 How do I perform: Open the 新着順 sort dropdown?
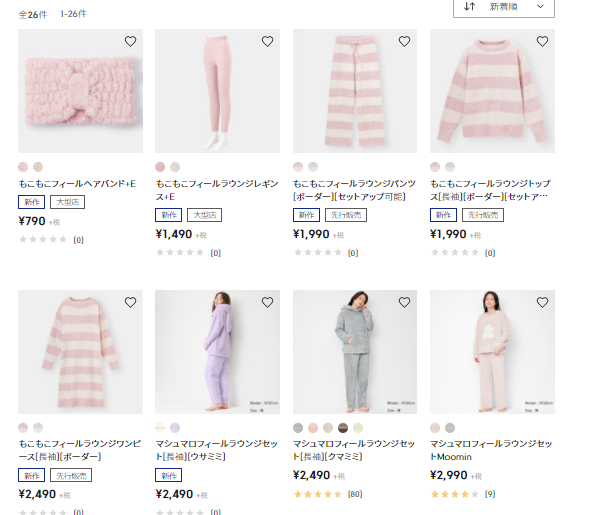504,7
